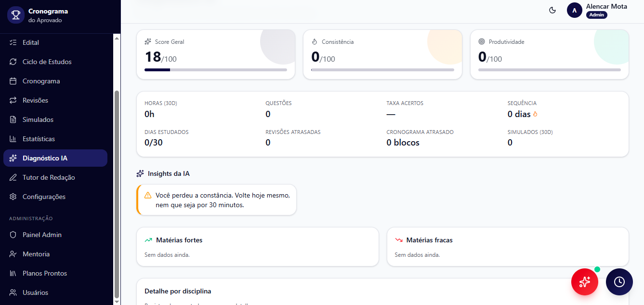Click the sparkle icon beside Insights da IA
Image resolution: width=644 pixels, height=305 pixels.
click(140, 173)
